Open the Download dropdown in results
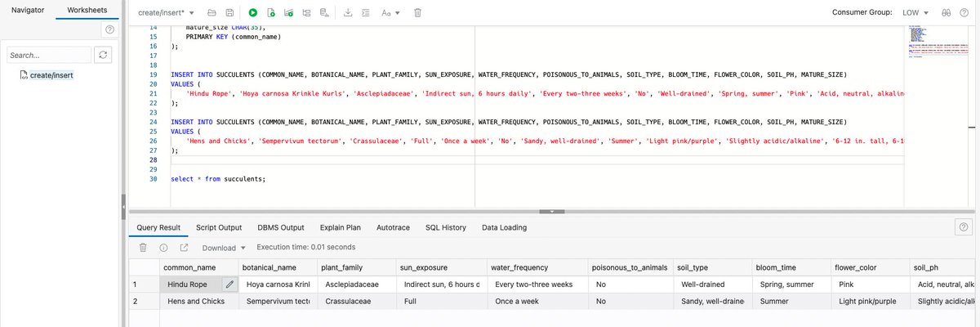980x327 pixels. (225, 248)
